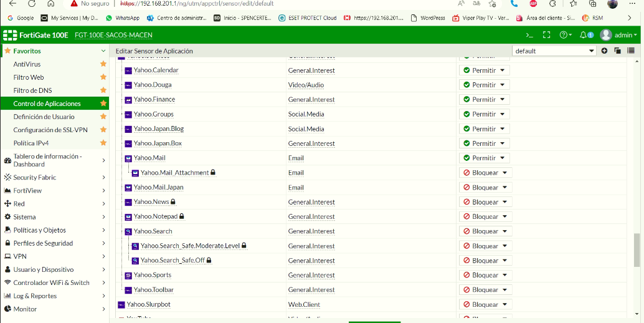Click the create new sensor plus icon
Image resolution: width=644 pixels, height=323 pixels.
click(604, 51)
